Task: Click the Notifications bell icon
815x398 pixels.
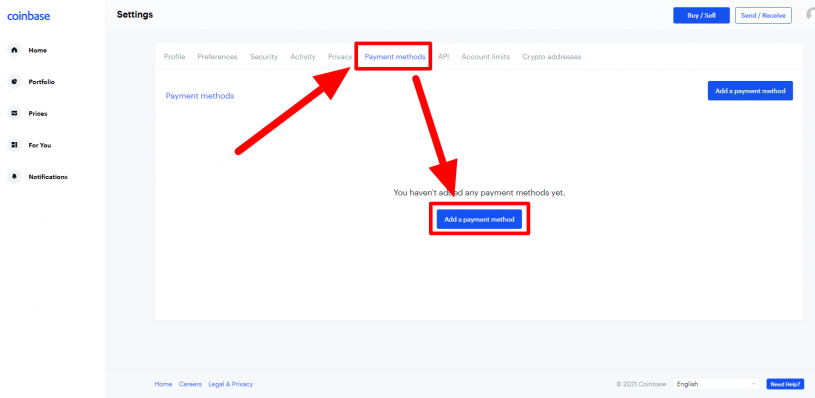Action: (x=14, y=177)
